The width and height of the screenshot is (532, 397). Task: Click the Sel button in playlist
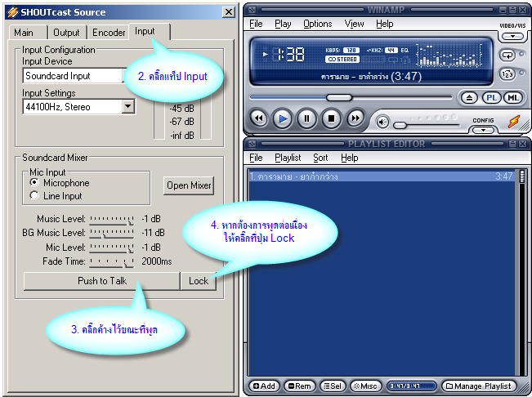(332, 386)
